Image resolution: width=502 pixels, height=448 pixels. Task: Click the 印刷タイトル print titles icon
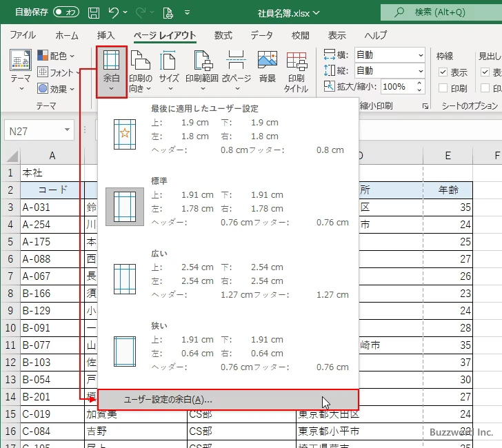297,61
